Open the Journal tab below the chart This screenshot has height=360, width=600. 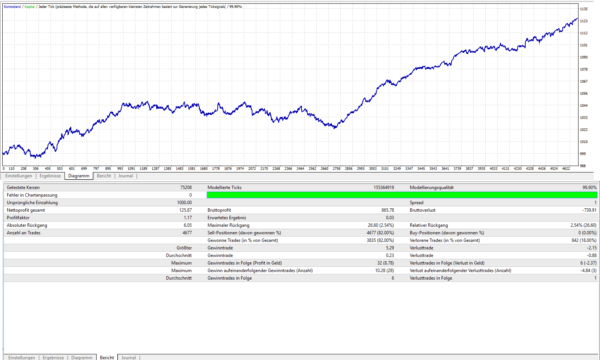point(126,176)
